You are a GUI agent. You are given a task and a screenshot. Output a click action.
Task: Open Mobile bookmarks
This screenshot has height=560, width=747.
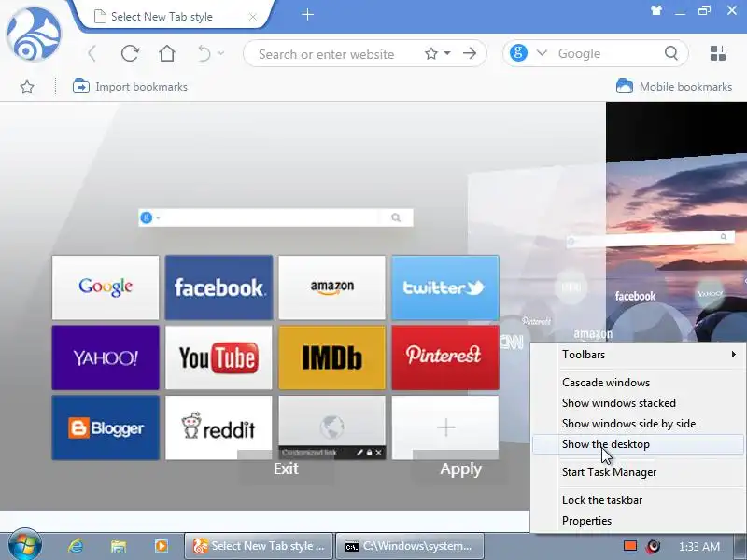(x=674, y=87)
